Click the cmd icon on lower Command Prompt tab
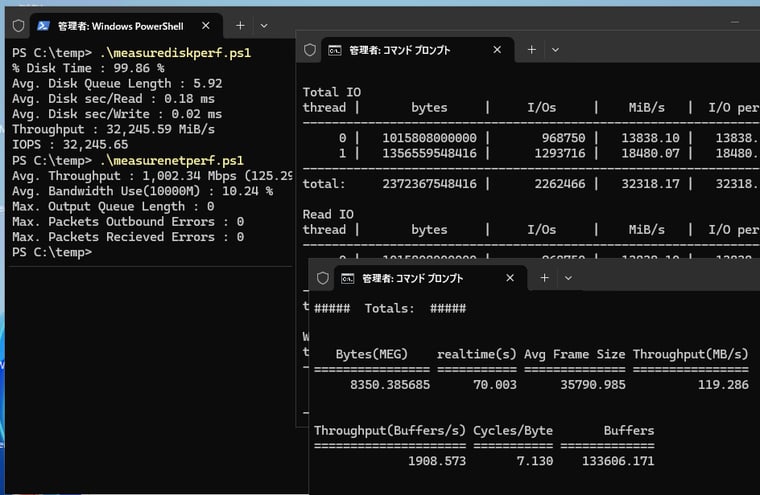The height and width of the screenshot is (495, 760). [348, 278]
